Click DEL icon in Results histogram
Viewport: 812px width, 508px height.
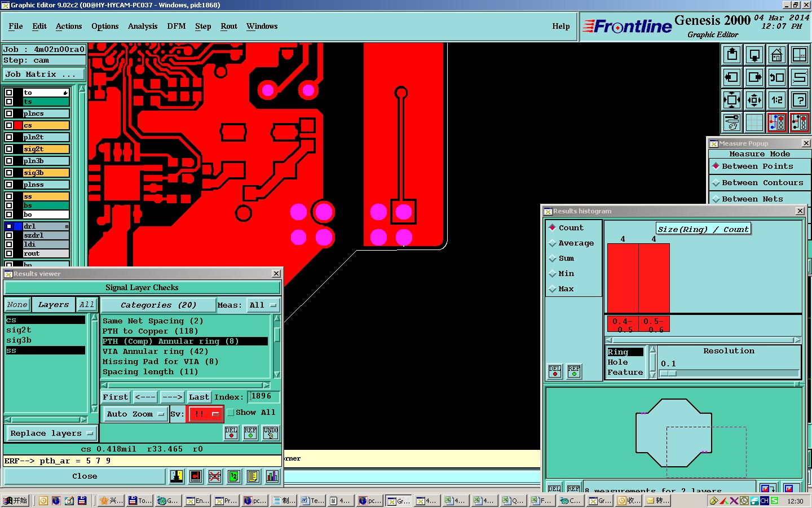555,371
